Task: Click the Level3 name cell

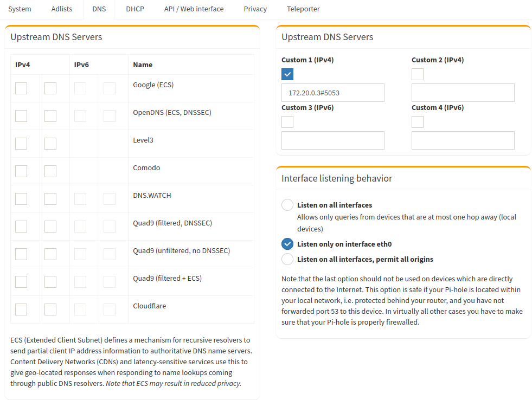Action: click(x=191, y=144)
